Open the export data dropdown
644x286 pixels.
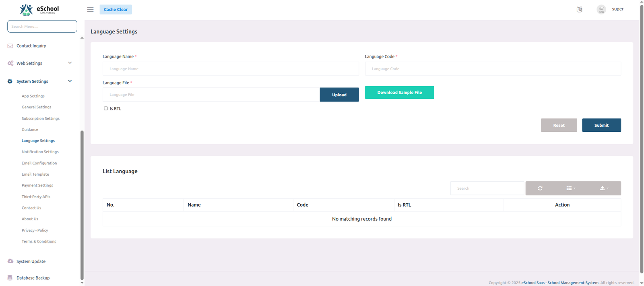(604, 188)
